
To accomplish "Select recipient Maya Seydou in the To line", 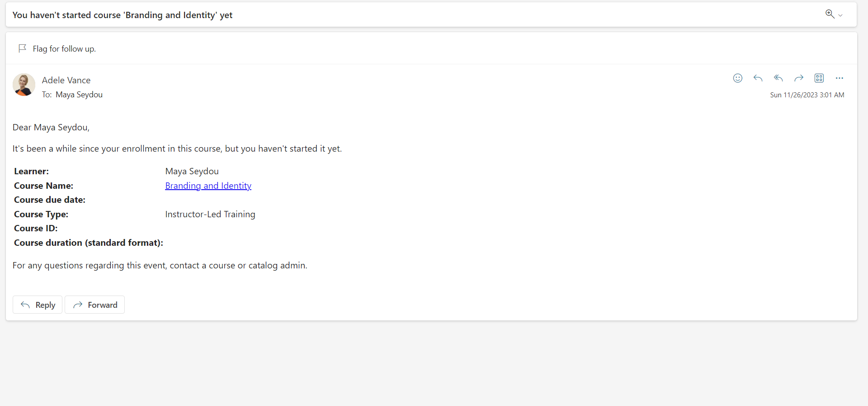I will (79, 95).
